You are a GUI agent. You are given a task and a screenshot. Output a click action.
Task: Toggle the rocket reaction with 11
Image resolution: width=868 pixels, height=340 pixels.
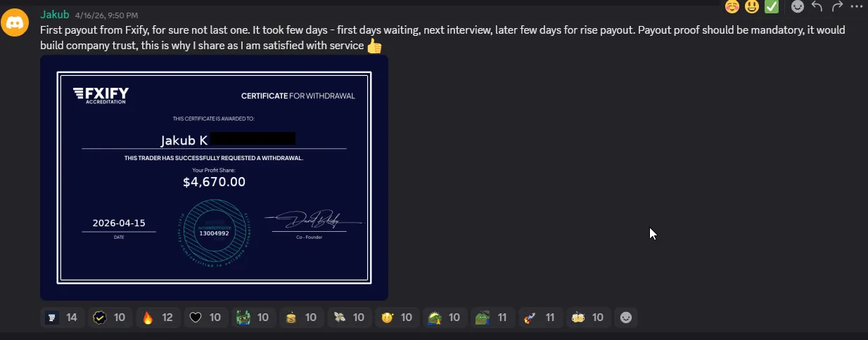click(x=540, y=318)
